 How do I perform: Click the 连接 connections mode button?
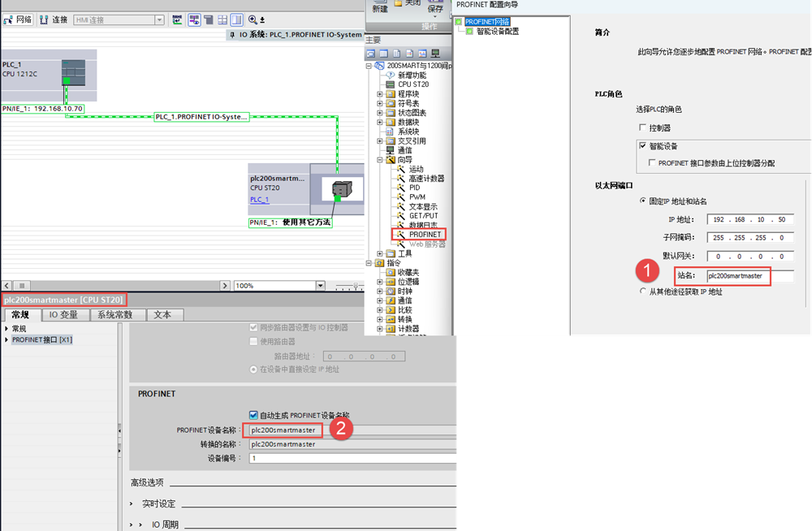click(x=54, y=19)
